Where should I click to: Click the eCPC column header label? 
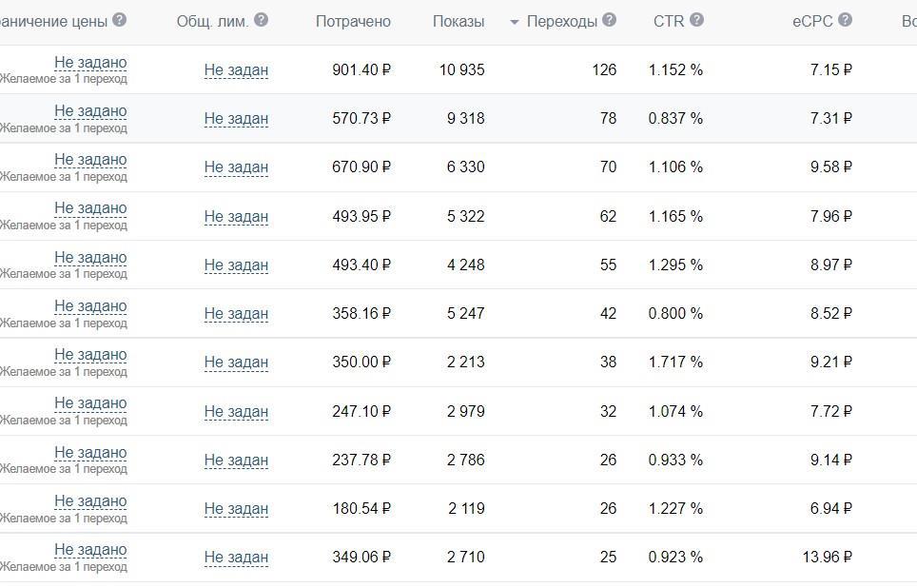[x=812, y=21]
